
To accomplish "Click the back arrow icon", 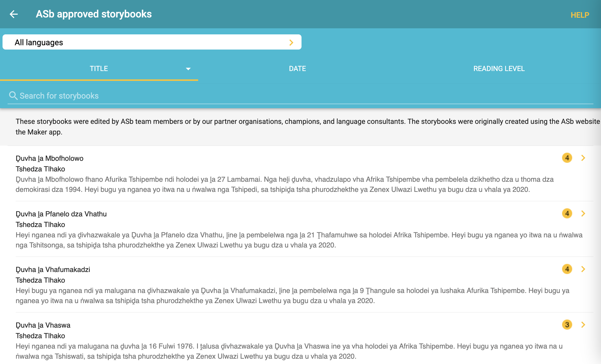I will pos(14,14).
